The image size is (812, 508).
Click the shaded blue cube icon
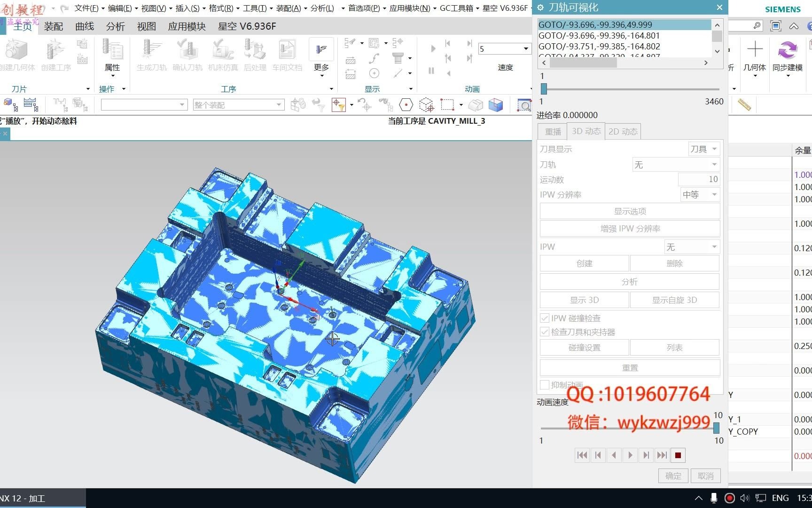click(496, 104)
